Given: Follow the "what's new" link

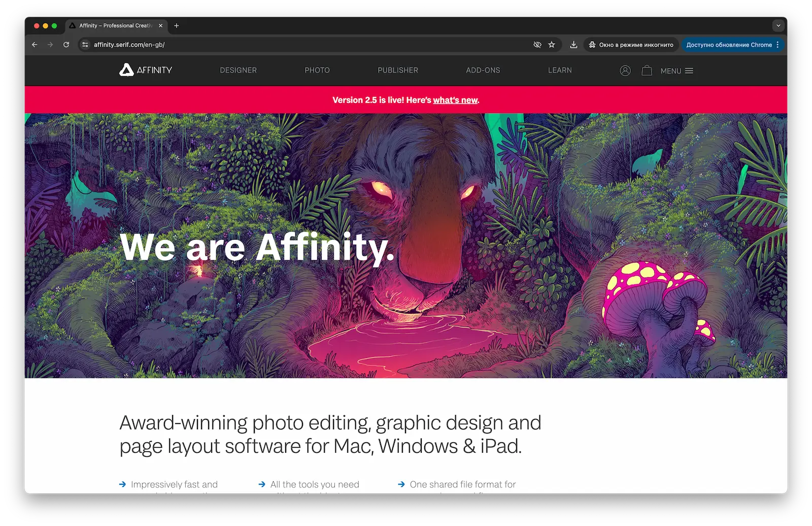Looking at the screenshot, I should tap(455, 100).
